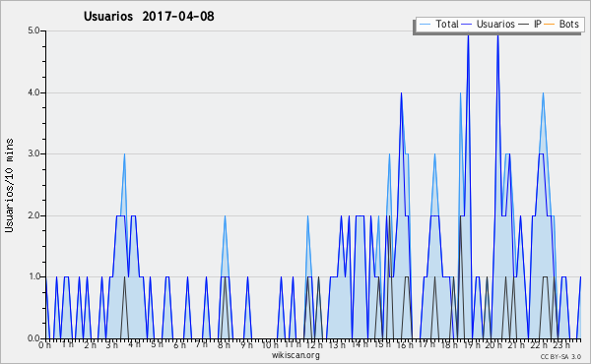Click the light blue Total legend line
591x364 pixels.
click(x=425, y=25)
